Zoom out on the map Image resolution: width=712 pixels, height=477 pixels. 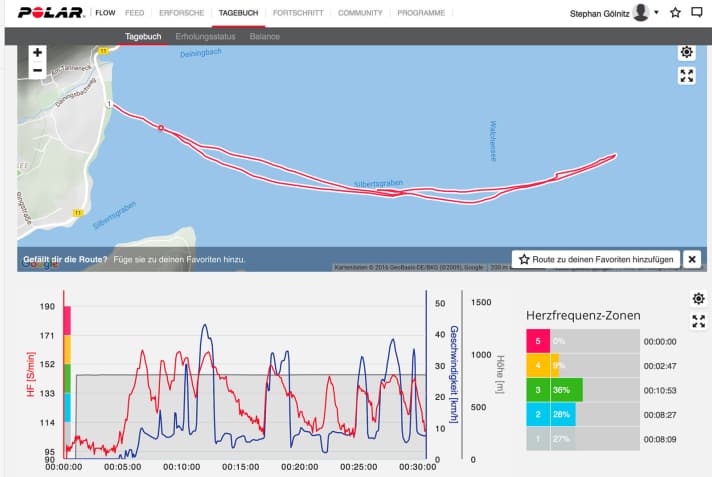(x=37, y=70)
